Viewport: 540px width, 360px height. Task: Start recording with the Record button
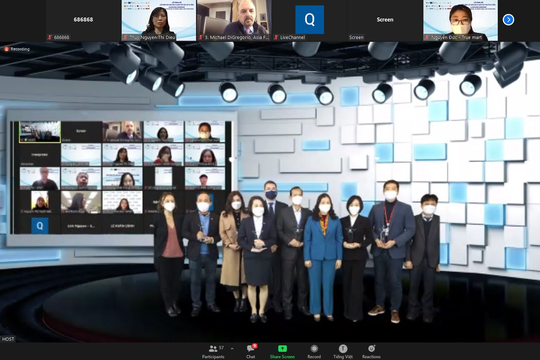tap(314, 352)
